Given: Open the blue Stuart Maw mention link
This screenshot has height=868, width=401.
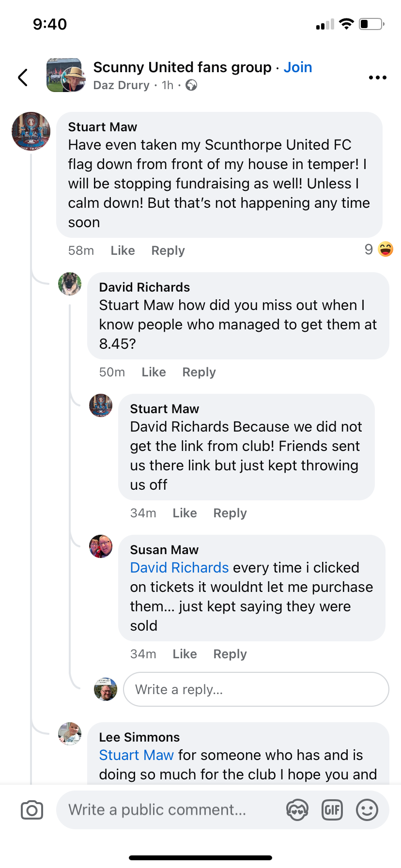Looking at the screenshot, I should pos(136,755).
